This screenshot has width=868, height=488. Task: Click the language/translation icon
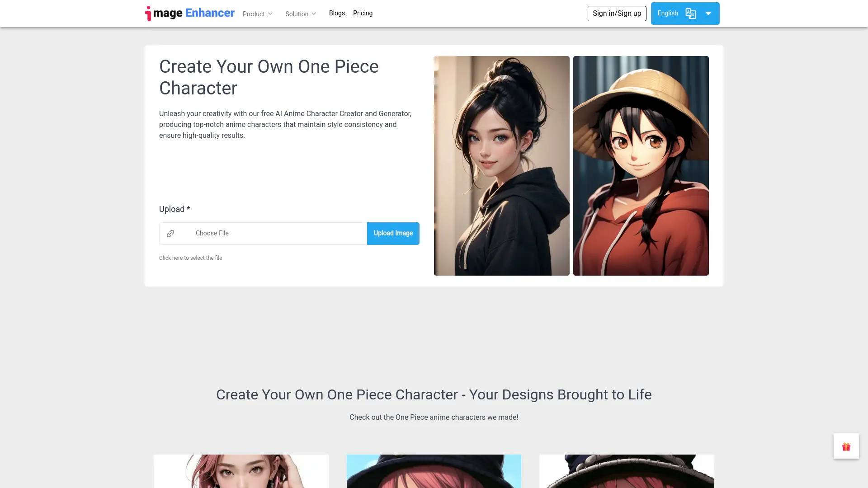tap(691, 13)
